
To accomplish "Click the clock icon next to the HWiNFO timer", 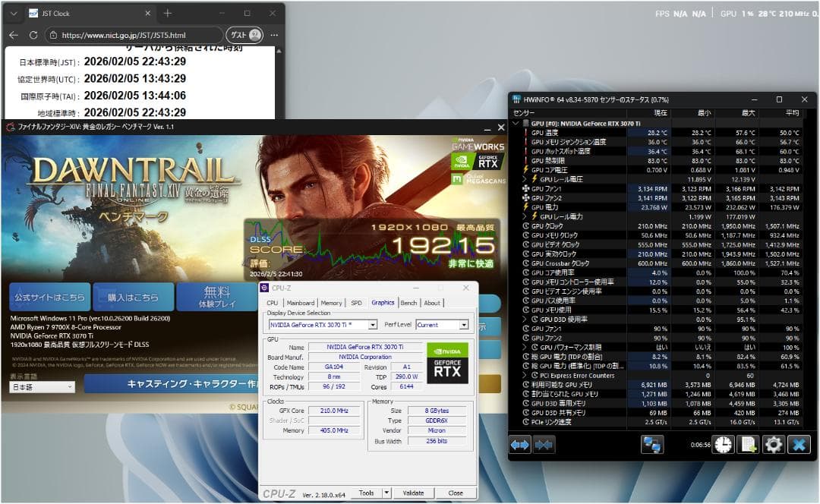I will [723, 444].
